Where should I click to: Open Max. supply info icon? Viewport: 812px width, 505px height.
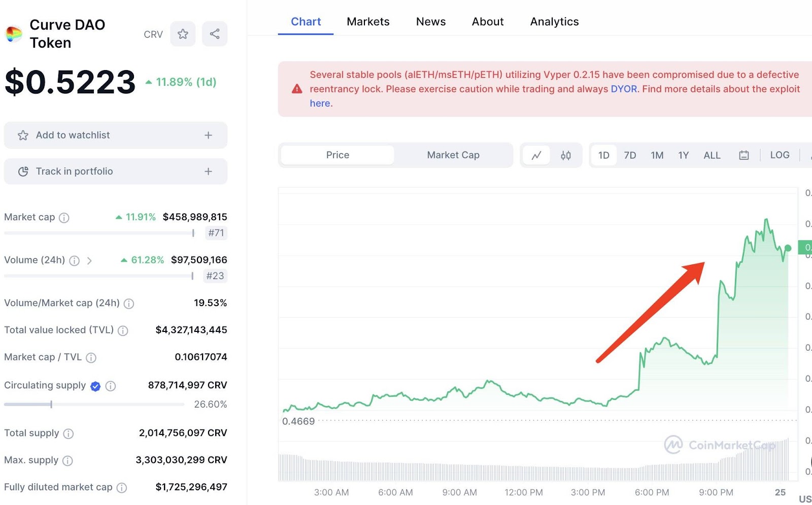(67, 461)
